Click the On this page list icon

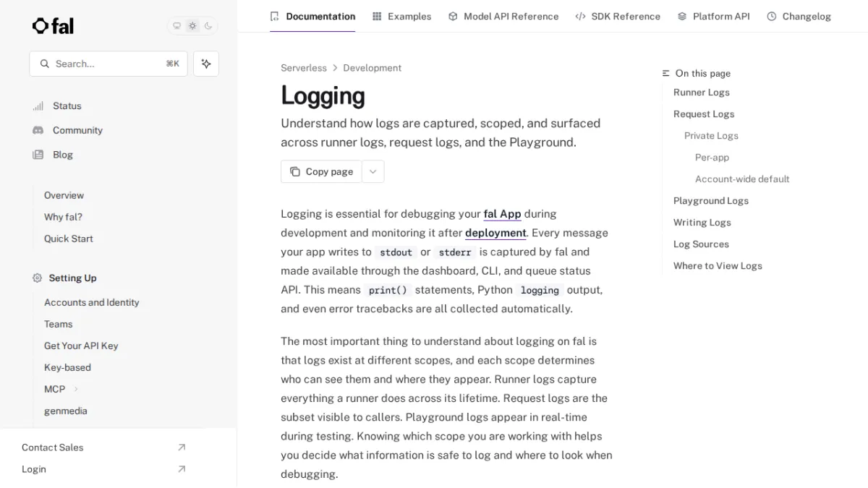pyautogui.click(x=666, y=73)
